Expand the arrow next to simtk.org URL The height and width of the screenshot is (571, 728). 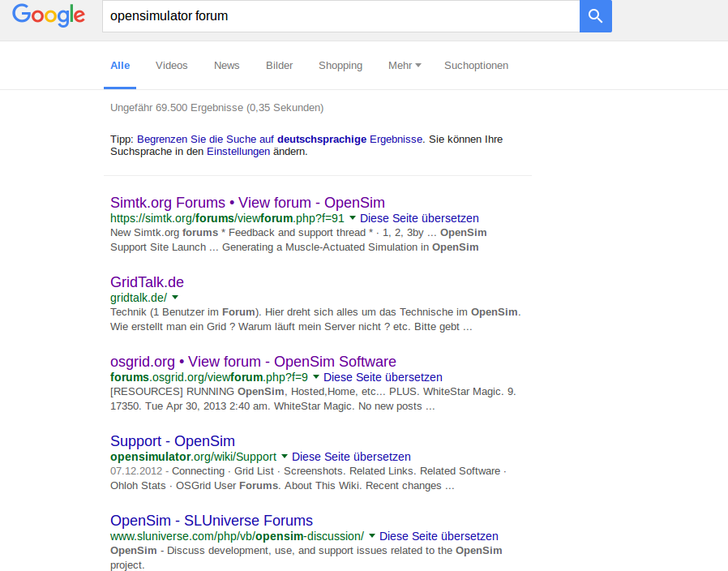353,218
